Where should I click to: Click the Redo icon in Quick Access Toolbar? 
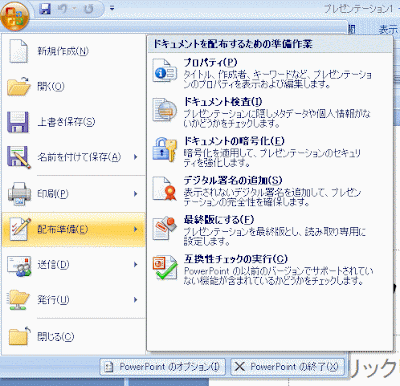89,9
